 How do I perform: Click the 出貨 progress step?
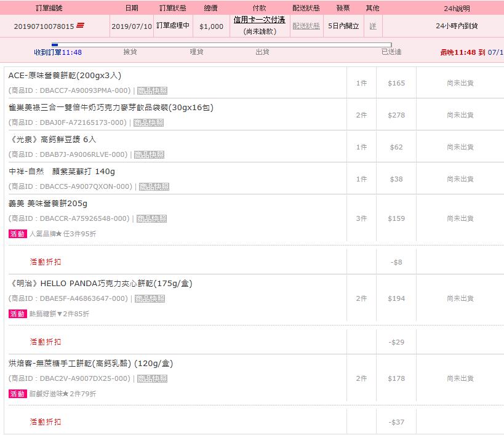click(262, 52)
